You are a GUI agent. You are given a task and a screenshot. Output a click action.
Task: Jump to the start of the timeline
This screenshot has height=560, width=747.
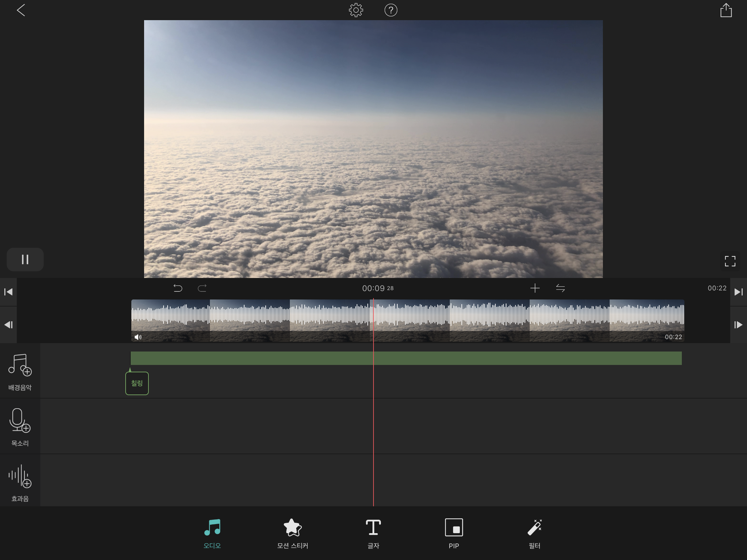[8, 292]
